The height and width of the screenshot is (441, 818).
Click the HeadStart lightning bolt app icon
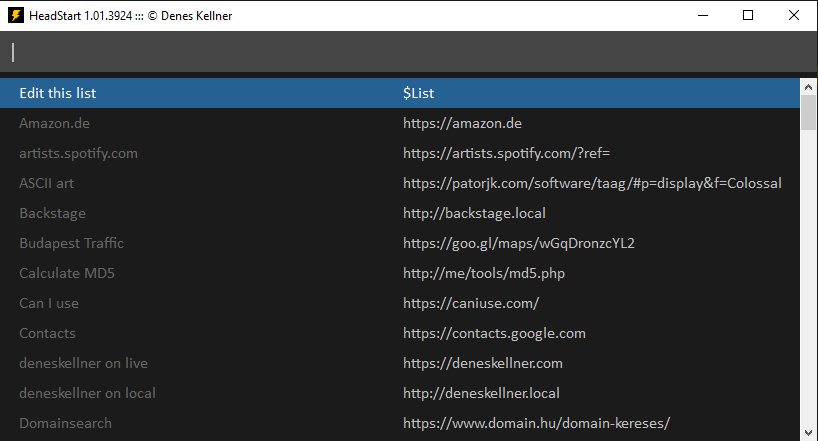point(16,15)
